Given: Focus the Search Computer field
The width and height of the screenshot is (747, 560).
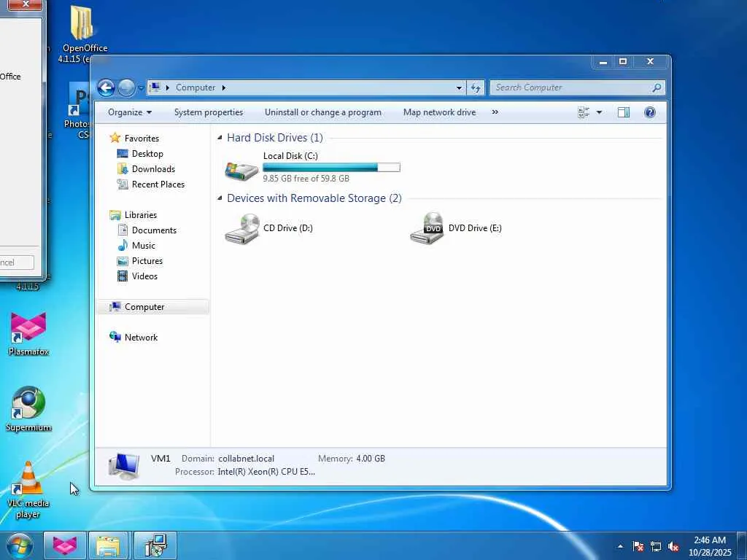Looking at the screenshot, I should pyautogui.click(x=570, y=87).
